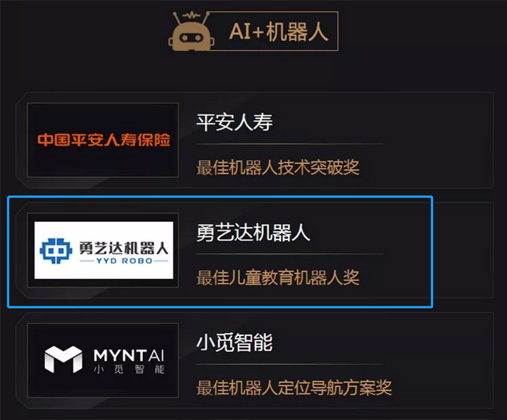Select the 平安人寿 company name
The image size is (507, 420).
click(x=234, y=123)
